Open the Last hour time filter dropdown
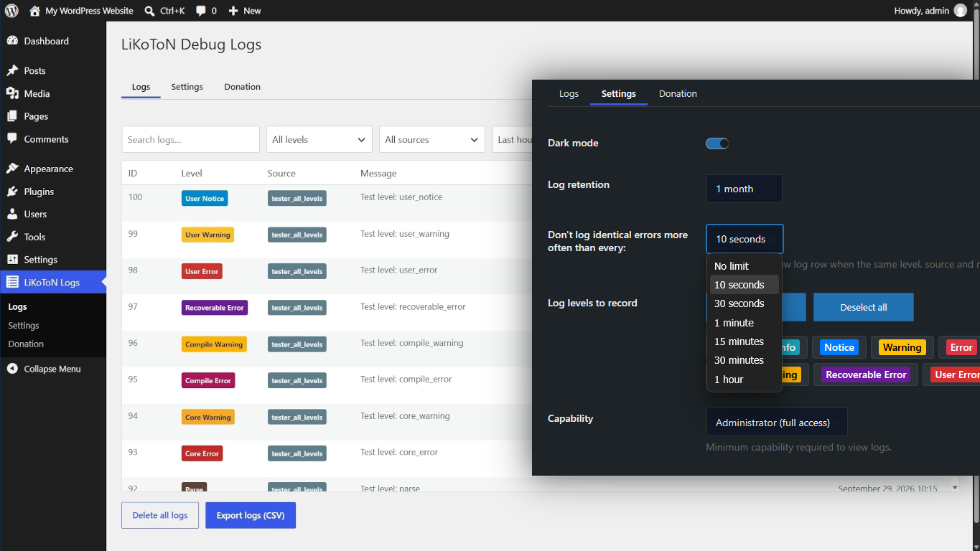980x551 pixels. pyautogui.click(x=512, y=140)
